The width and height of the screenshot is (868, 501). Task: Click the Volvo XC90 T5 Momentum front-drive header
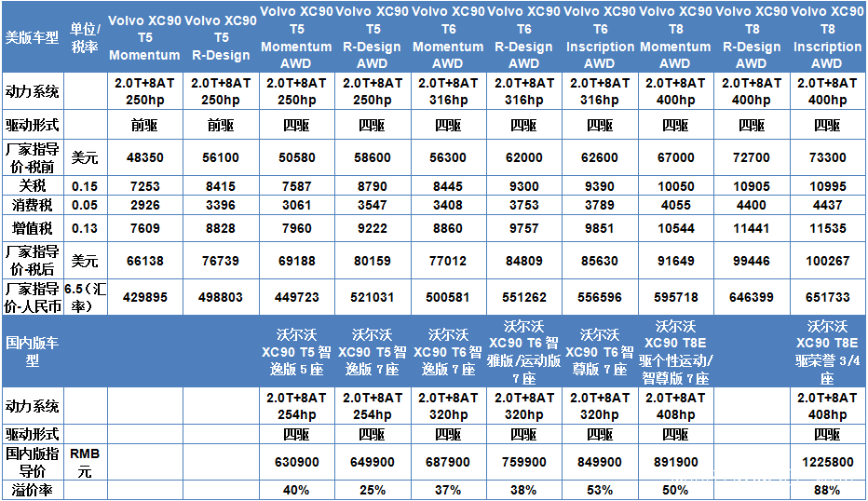click(144, 37)
